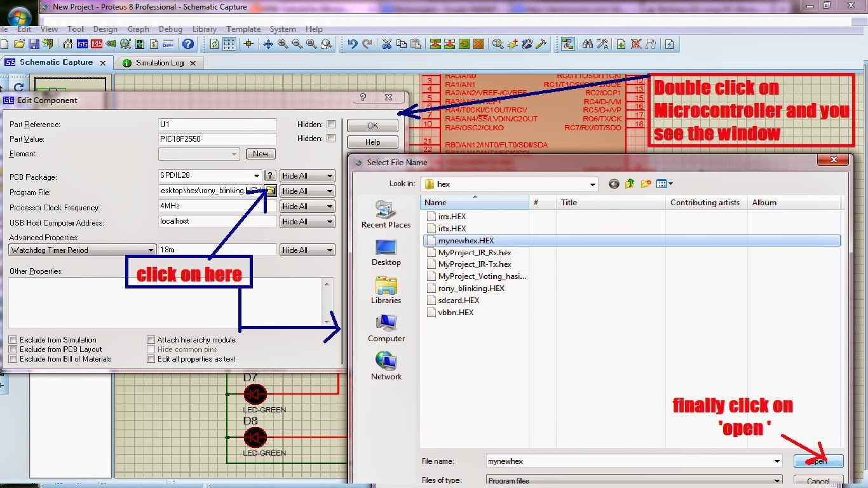Switch to Simulation Log tab
This screenshot has height=488, width=868.
159,63
